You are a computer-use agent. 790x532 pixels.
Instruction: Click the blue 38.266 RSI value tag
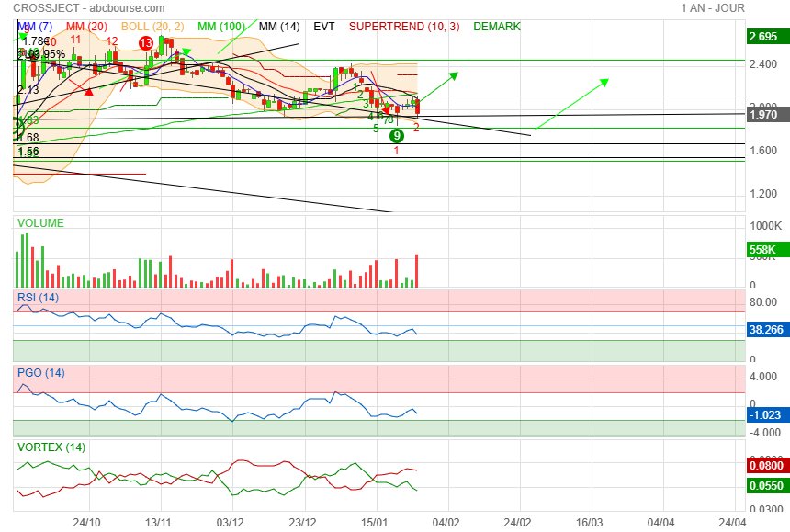coord(764,326)
